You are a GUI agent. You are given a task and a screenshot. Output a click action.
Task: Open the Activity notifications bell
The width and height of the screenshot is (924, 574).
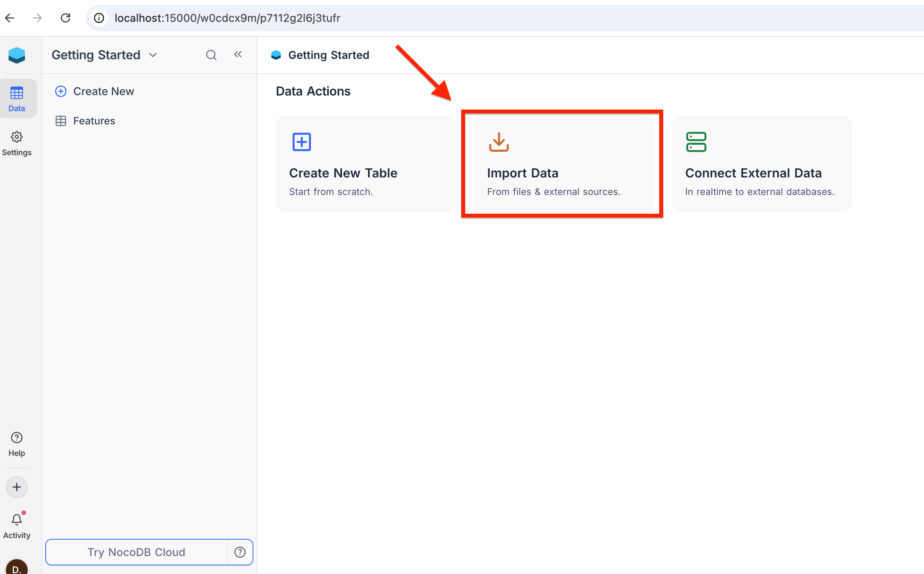pyautogui.click(x=17, y=525)
